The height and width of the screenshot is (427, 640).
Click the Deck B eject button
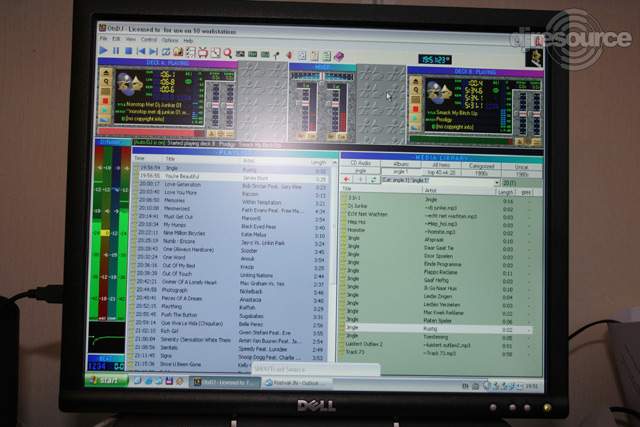point(416,80)
